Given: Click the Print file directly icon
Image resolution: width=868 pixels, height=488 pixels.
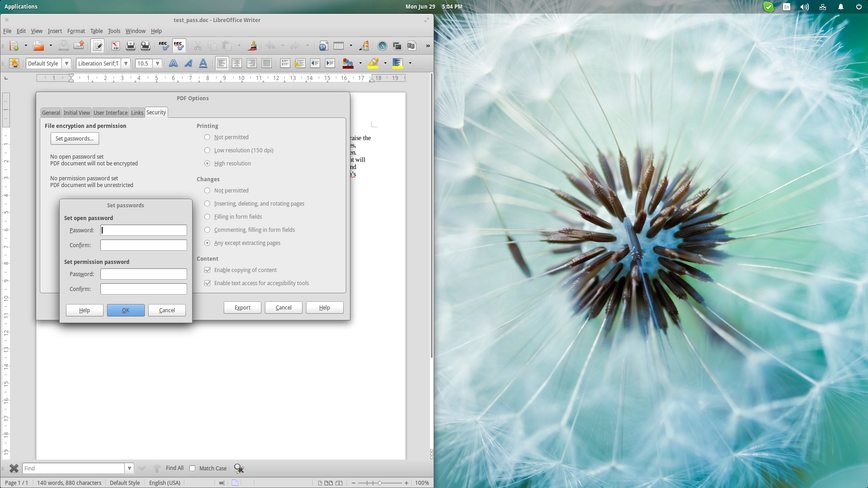Looking at the screenshot, I should (x=131, y=46).
